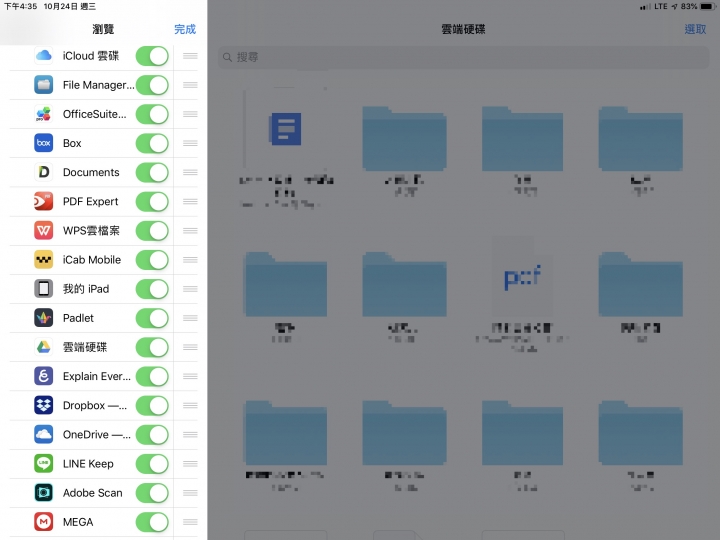This screenshot has height=540, width=720.
Task: Turn off the 雲端硬碟 switch in sidebar
Action: tap(152, 347)
